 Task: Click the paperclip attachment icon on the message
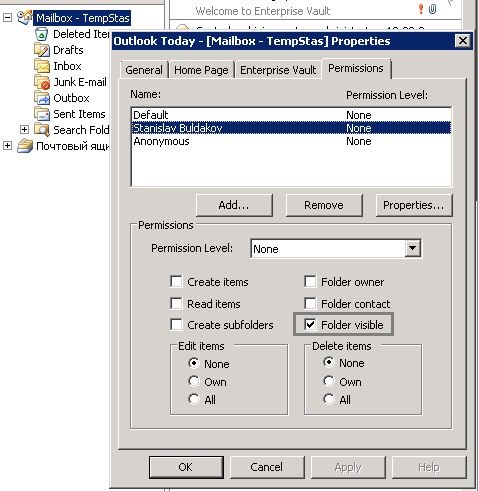(432, 9)
